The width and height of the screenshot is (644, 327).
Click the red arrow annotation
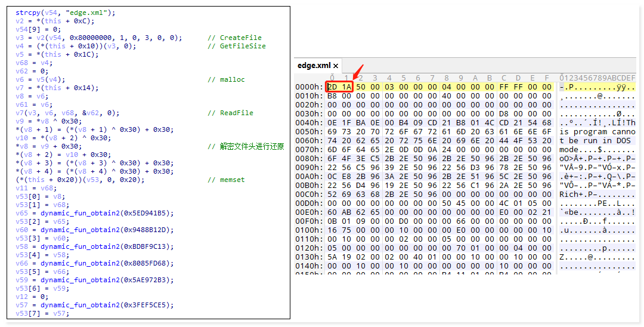point(358,72)
